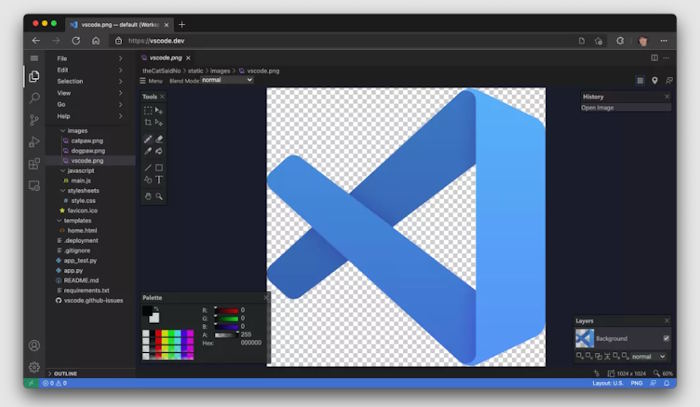Image resolution: width=700 pixels, height=407 pixels.
Task: Select the rectangular marquee selection tool
Action: pos(148,110)
